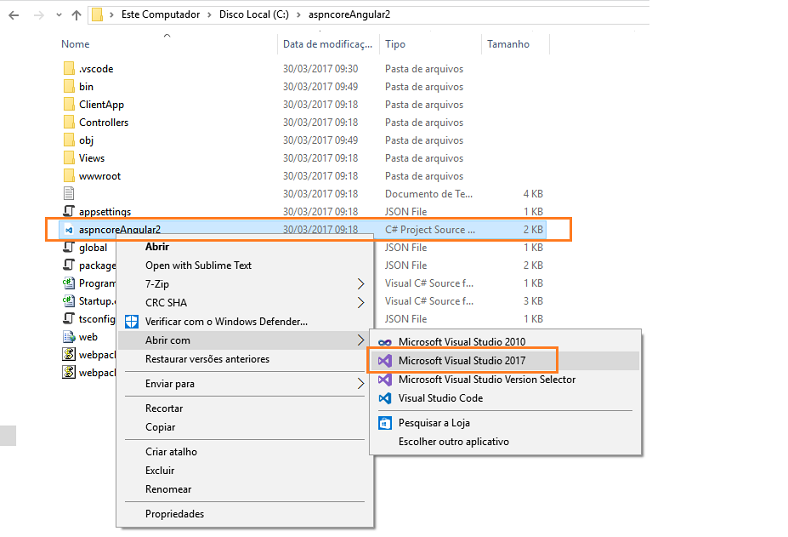788x537 pixels.
Task: Click 'C# Project Source ...' type cell
Action: 430,230
